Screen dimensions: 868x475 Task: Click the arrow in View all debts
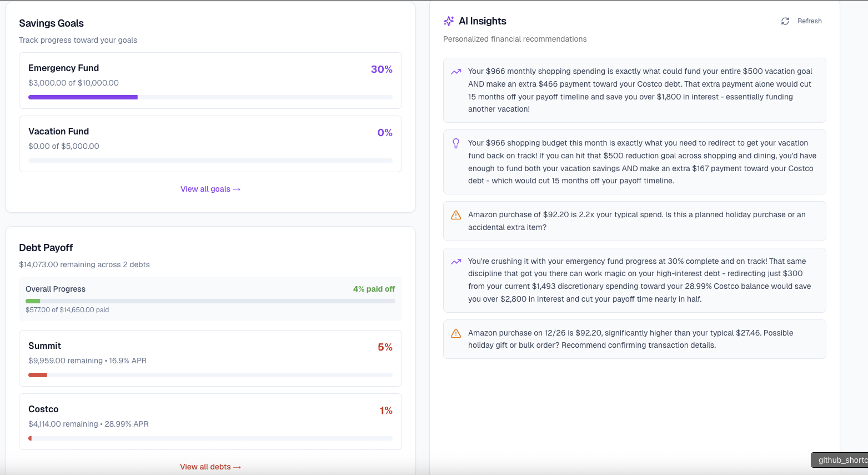pos(237,467)
